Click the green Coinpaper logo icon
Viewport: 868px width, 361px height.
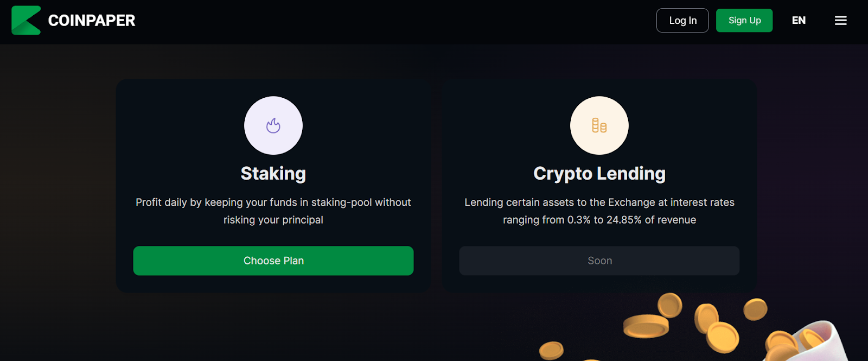coord(26,21)
